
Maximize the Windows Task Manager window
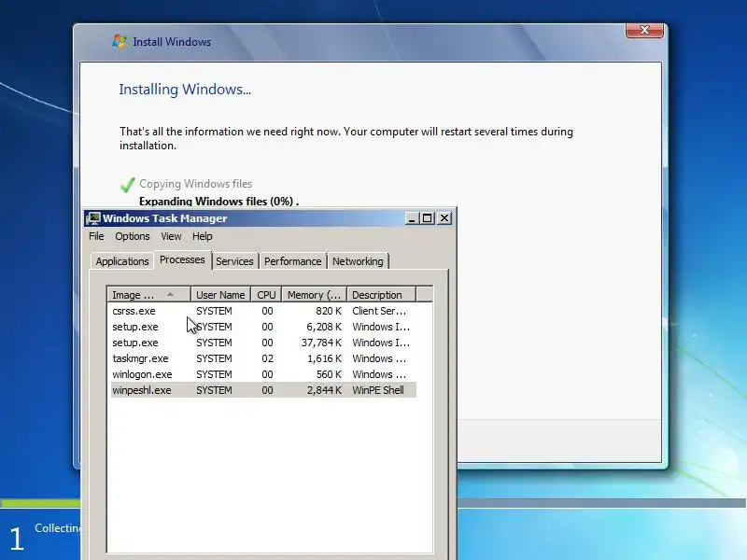point(428,218)
